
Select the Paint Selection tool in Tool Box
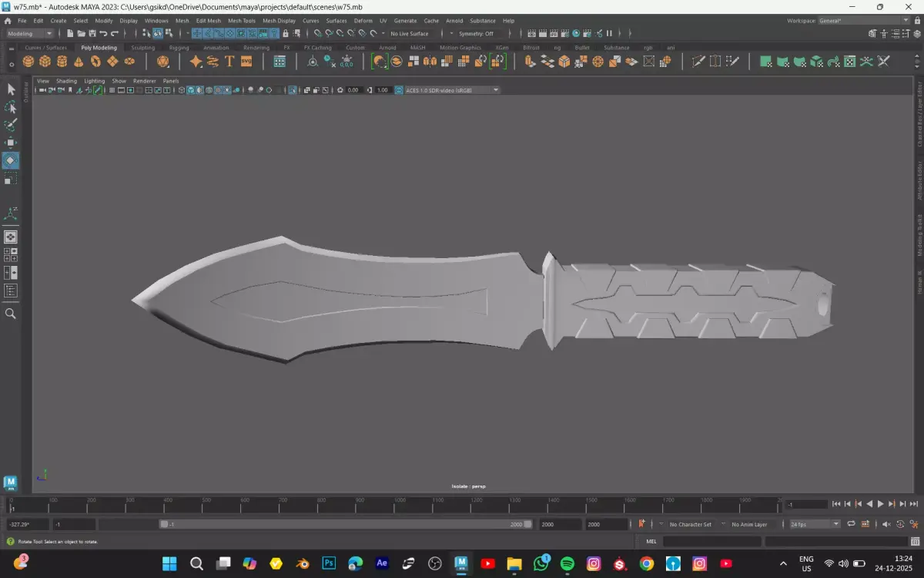11,125
